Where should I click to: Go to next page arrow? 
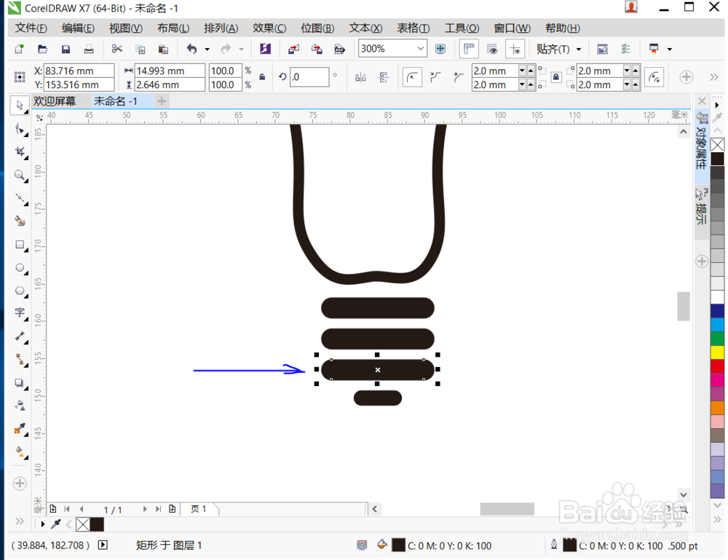pos(145,509)
